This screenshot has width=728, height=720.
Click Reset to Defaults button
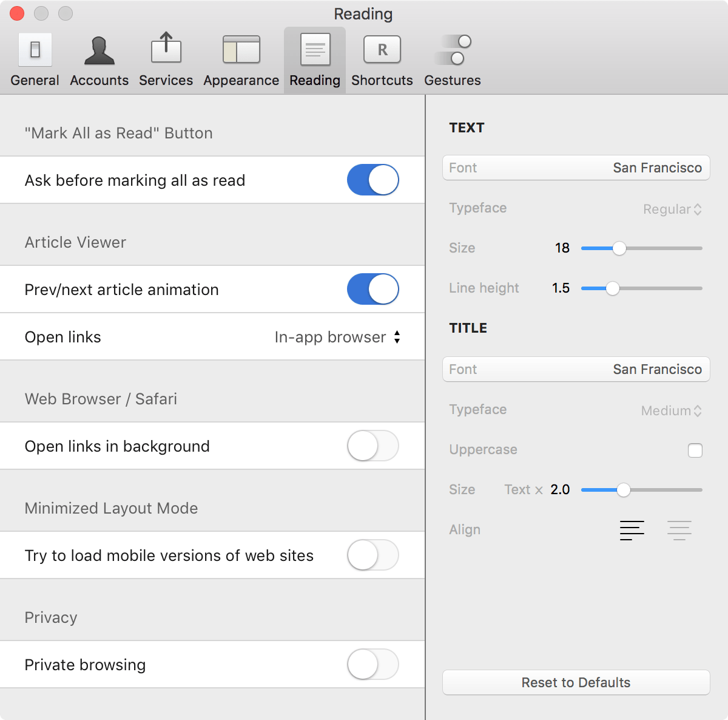click(576, 682)
